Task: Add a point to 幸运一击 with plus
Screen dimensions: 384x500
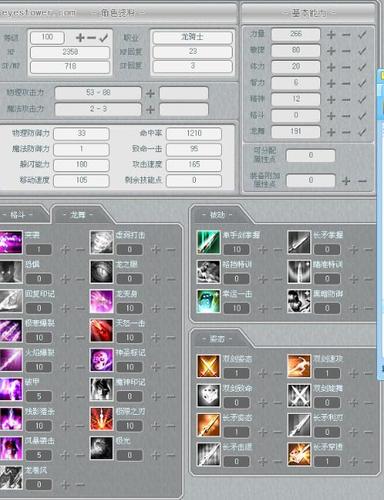Action: tap(263, 309)
